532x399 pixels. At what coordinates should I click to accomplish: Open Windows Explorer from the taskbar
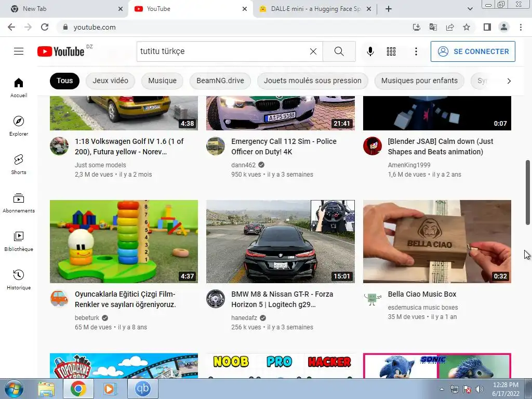tap(46, 389)
